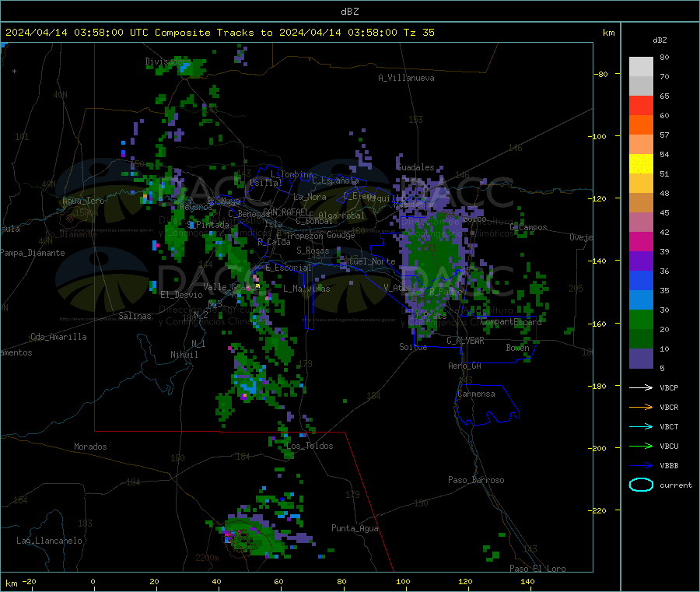700x592 pixels.
Task: Click the Punta_Agua place label
Action: 355,528
